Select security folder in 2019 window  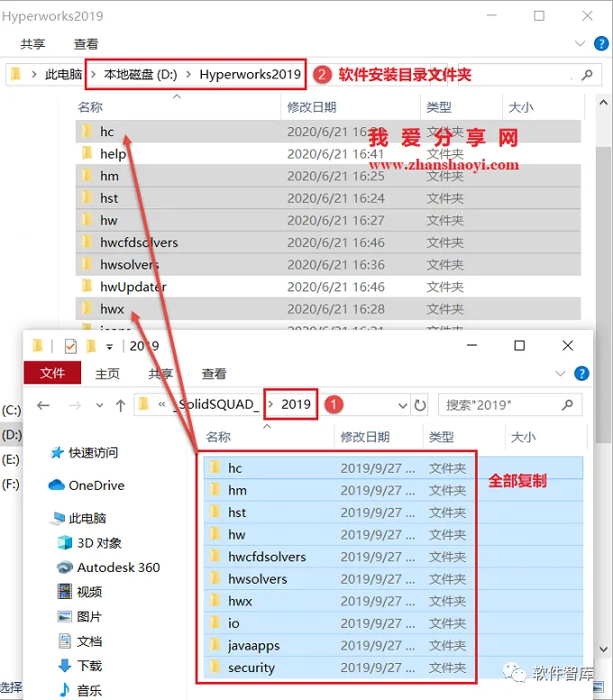[x=393, y=668]
